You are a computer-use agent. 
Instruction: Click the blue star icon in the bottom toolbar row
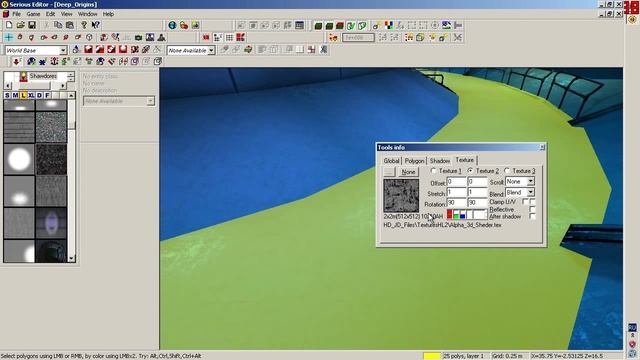point(42,62)
